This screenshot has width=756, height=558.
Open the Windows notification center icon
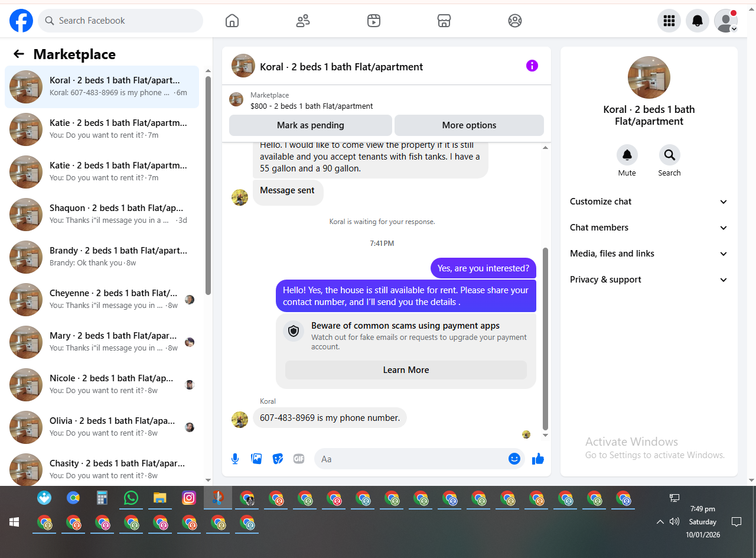(737, 522)
